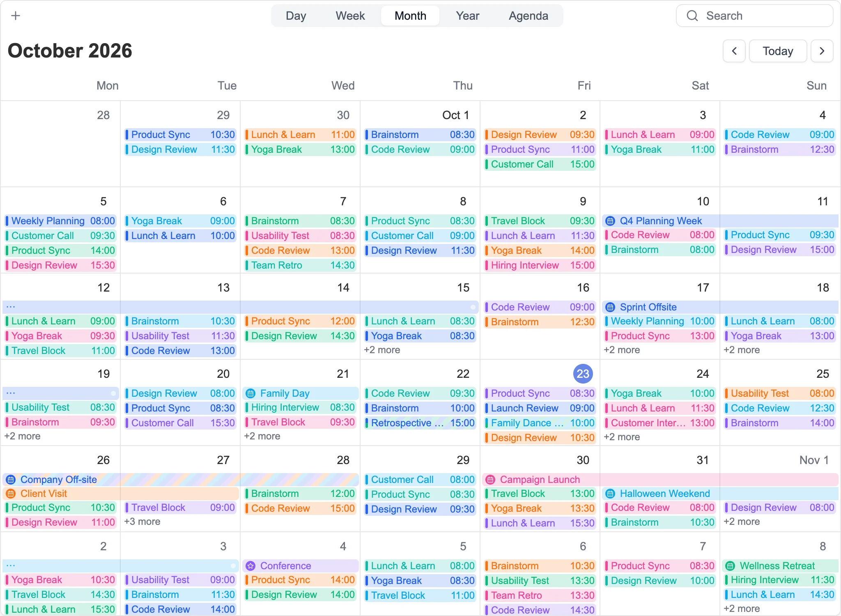The width and height of the screenshot is (841, 616).
Task: Expand +2 more on October 19
Action: tap(22, 436)
